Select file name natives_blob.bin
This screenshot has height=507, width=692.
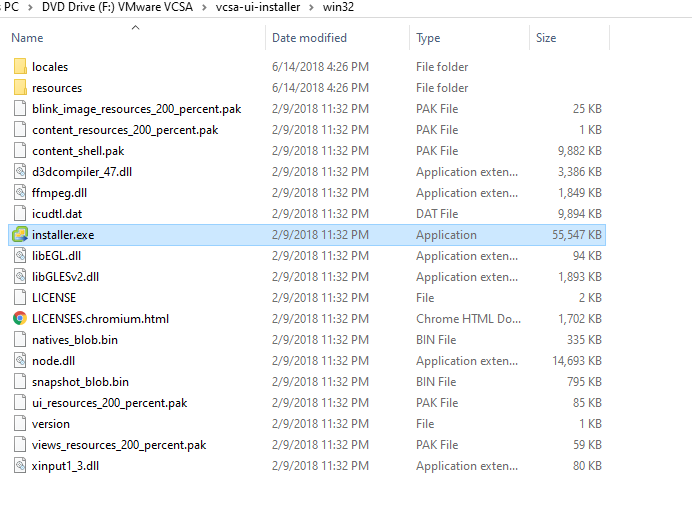click(75, 340)
